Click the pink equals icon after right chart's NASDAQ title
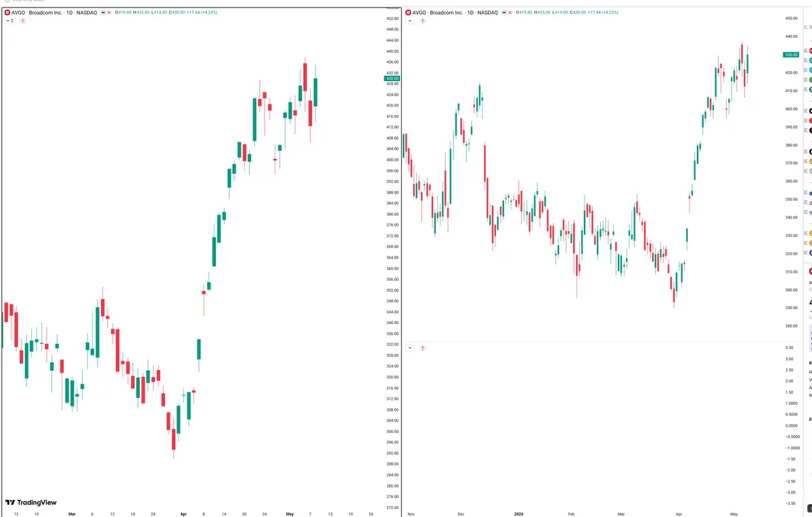 coord(509,12)
